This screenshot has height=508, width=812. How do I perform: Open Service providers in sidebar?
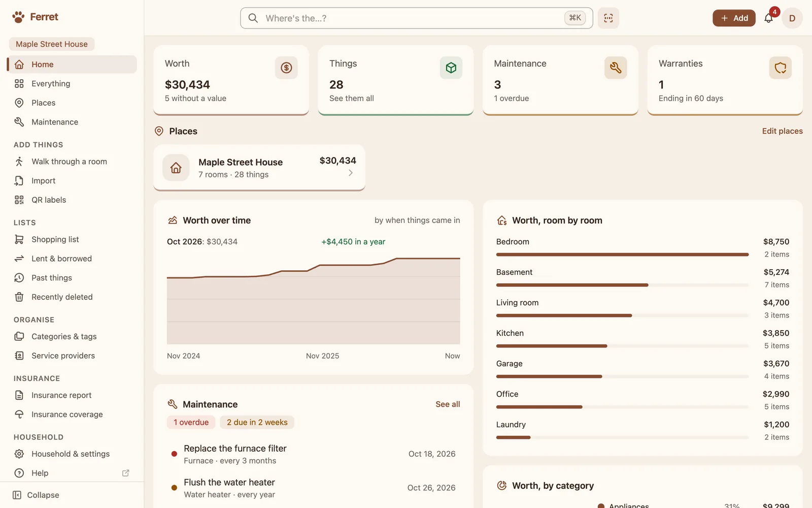72,356
